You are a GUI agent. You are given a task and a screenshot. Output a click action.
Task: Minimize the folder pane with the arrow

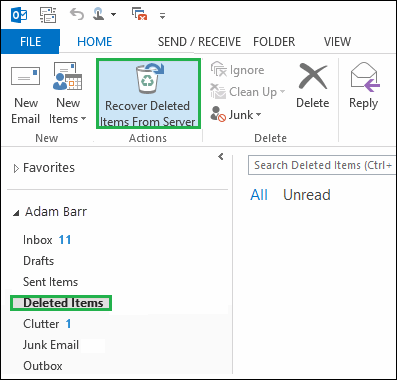(x=221, y=156)
